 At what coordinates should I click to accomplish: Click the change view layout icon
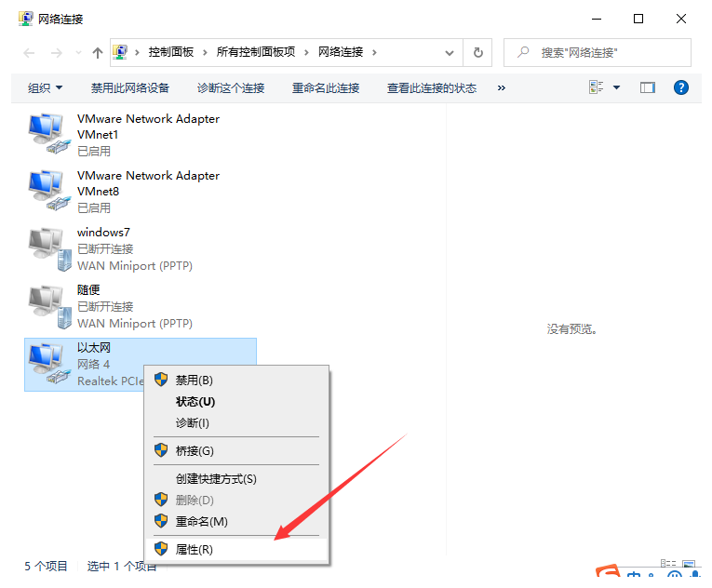pyautogui.click(x=596, y=87)
